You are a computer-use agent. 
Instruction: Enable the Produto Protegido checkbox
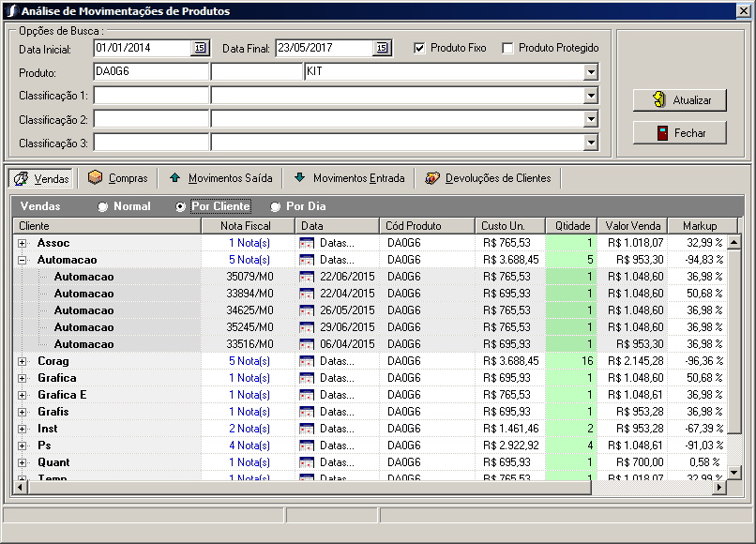click(x=507, y=48)
